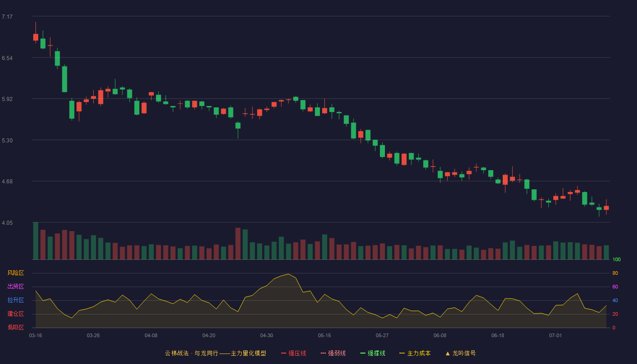Click the 风险区 zone label

coord(15,273)
